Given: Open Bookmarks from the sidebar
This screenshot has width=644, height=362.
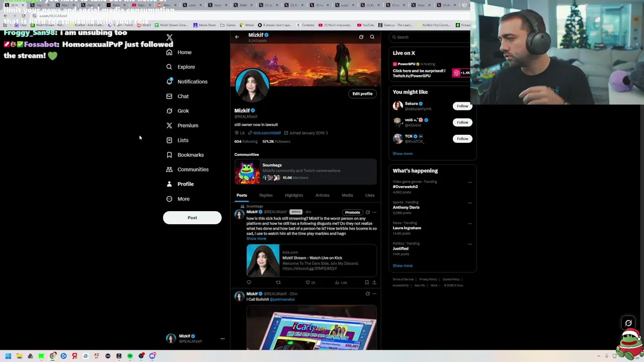Looking at the screenshot, I should point(185,155).
